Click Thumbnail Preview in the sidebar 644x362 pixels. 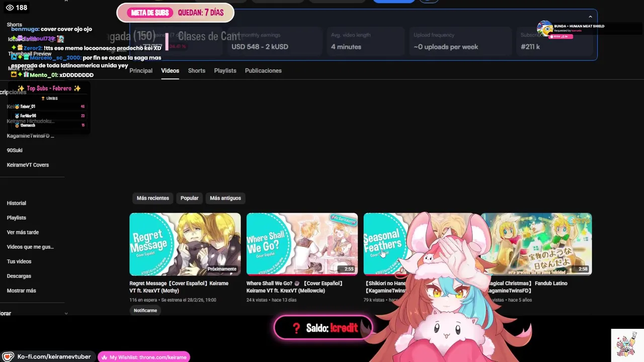[x=30, y=54]
